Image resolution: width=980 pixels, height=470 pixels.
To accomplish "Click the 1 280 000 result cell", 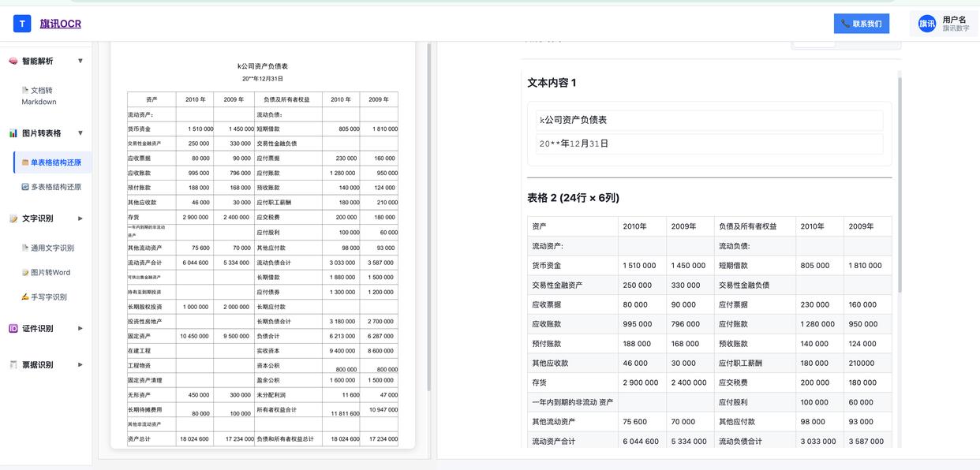I will click(820, 324).
